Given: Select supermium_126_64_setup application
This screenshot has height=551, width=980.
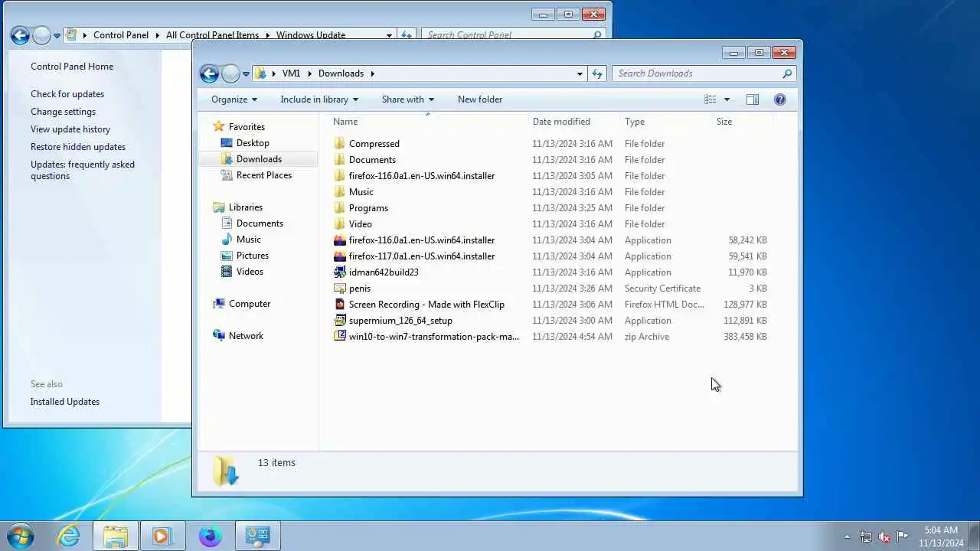Looking at the screenshot, I should [400, 321].
